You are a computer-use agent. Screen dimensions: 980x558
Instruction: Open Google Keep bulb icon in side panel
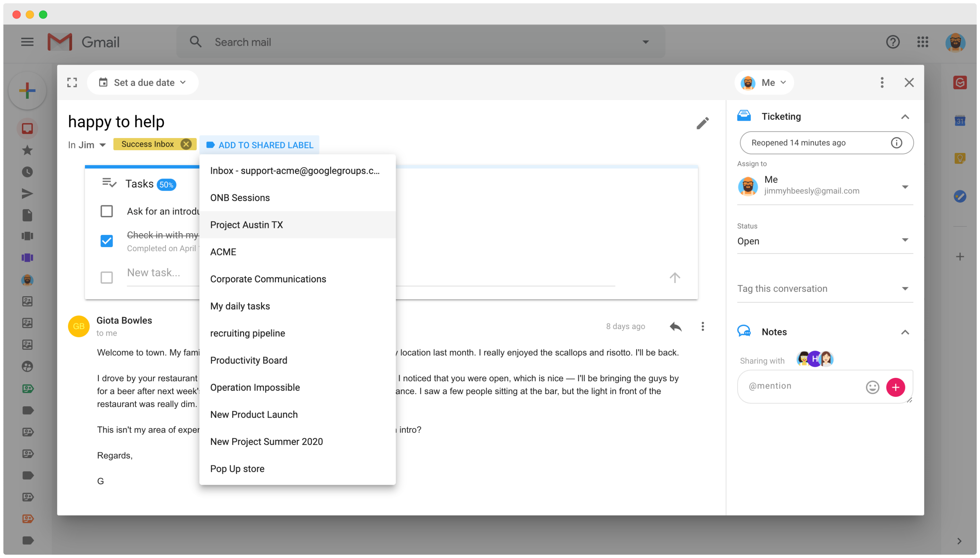click(x=959, y=158)
